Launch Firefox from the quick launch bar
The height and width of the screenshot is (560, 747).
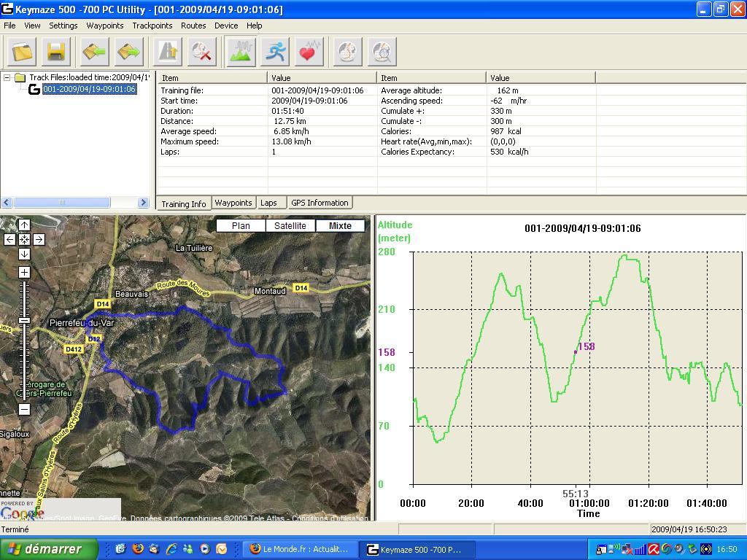(138, 549)
